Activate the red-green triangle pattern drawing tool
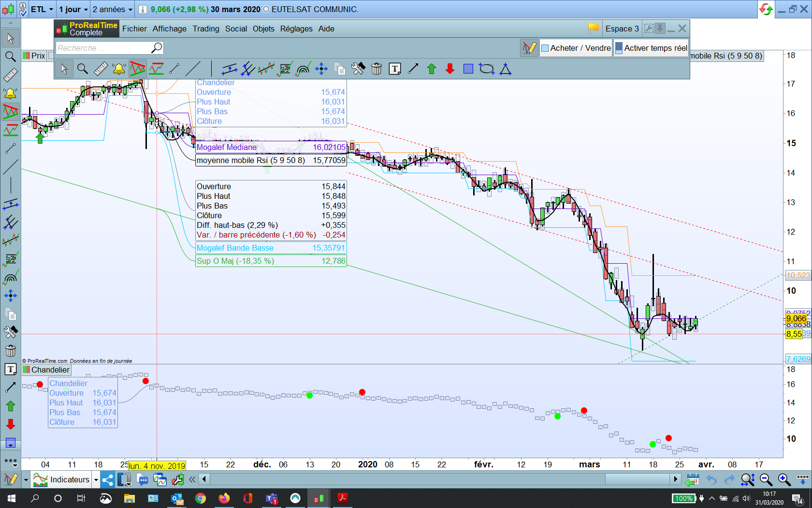The height and width of the screenshot is (508, 812). 137,69
